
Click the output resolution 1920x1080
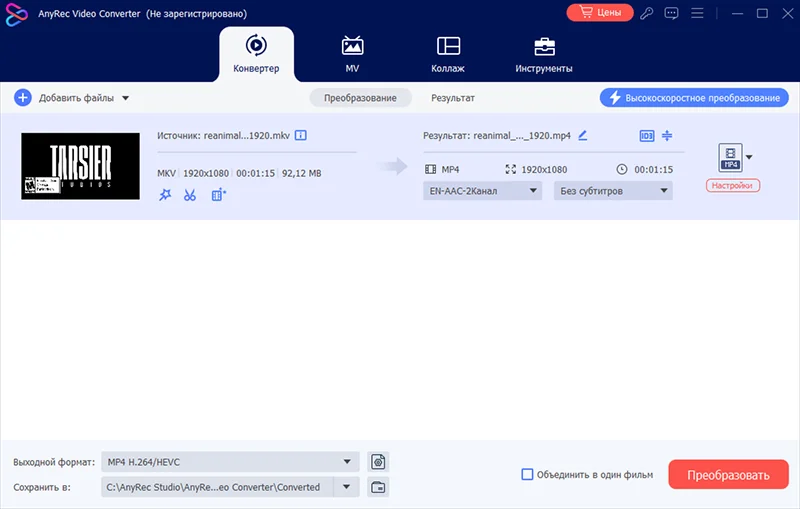click(544, 169)
